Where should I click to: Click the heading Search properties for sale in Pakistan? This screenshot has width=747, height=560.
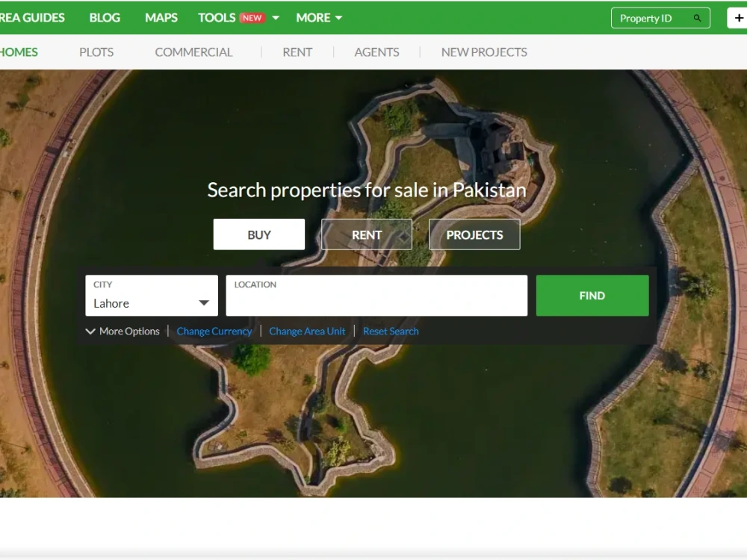tap(367, 190)
